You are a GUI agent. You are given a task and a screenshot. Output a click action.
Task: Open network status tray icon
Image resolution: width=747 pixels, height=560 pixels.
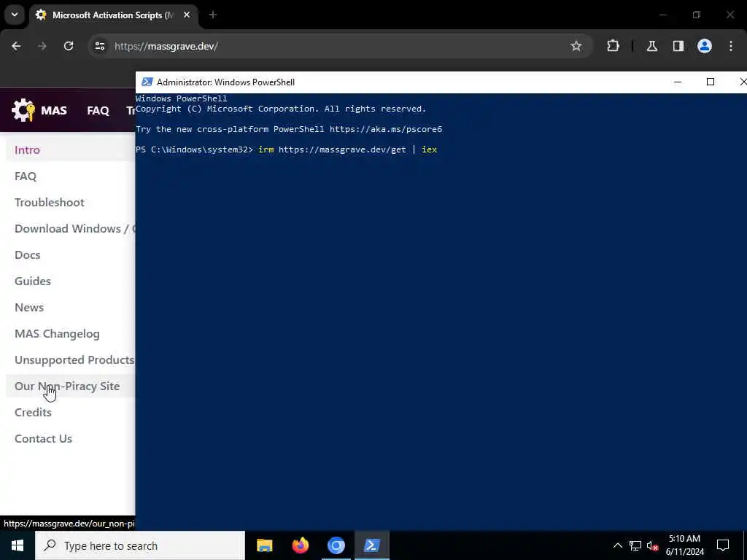635,545
